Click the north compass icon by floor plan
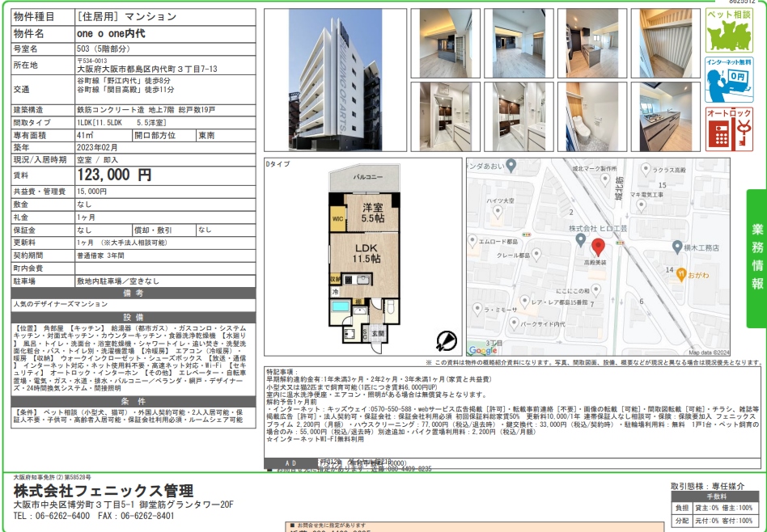Viewport: 767px width, 532px height. click(x=445, y=340)
